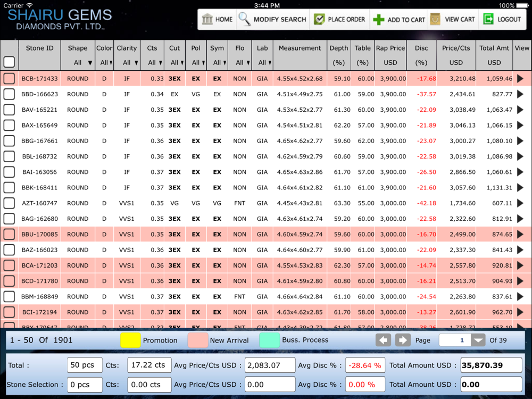Click the View Cart icon

[x=435, y=19]
